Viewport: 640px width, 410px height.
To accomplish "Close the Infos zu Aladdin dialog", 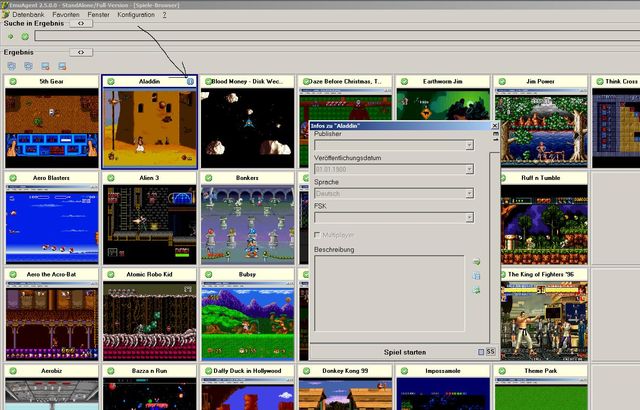I will pos(495,126).
